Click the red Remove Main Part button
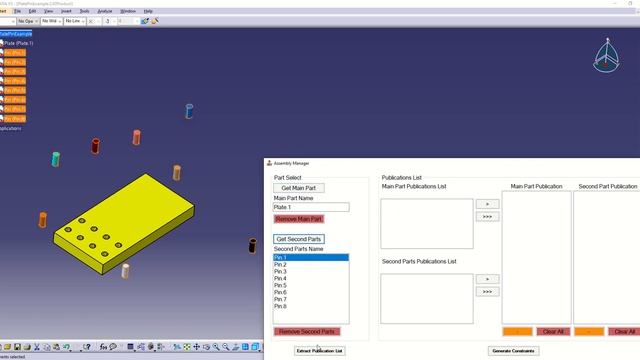The width and height of the screenshot is (640, 360). [x=299, y=219]
